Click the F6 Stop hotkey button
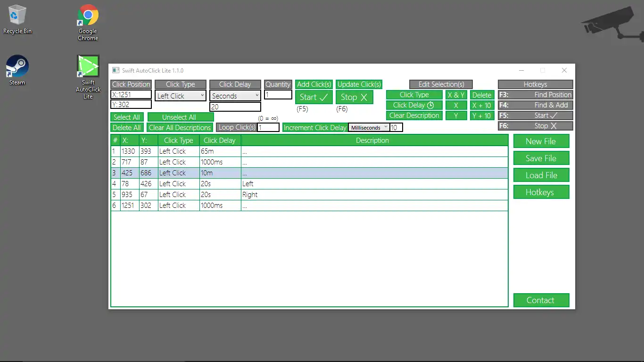 point(536,126)
